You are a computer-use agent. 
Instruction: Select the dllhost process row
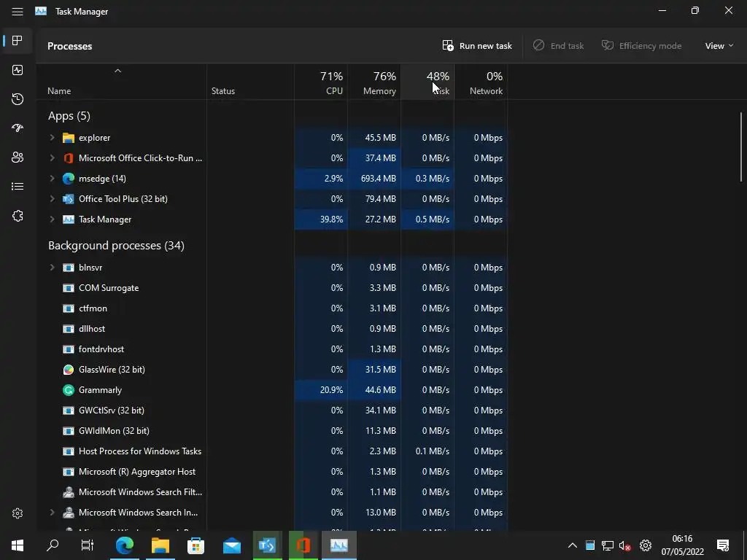click(x=271, y=329)
